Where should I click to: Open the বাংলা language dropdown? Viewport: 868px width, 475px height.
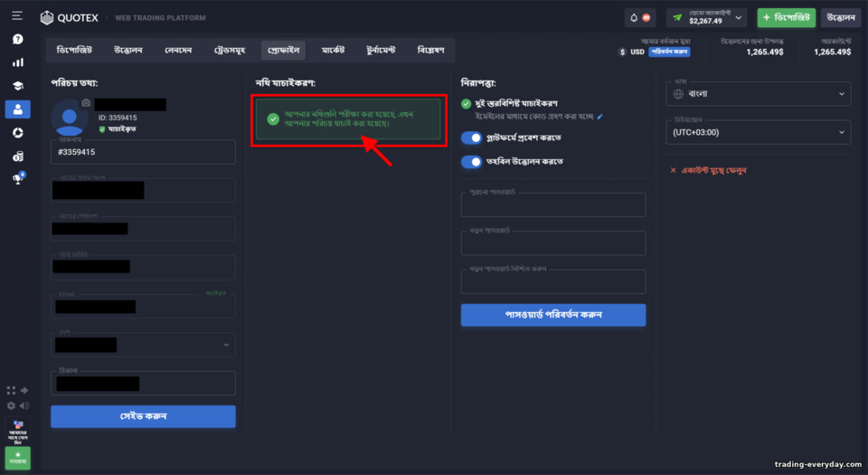coord(759,94)
